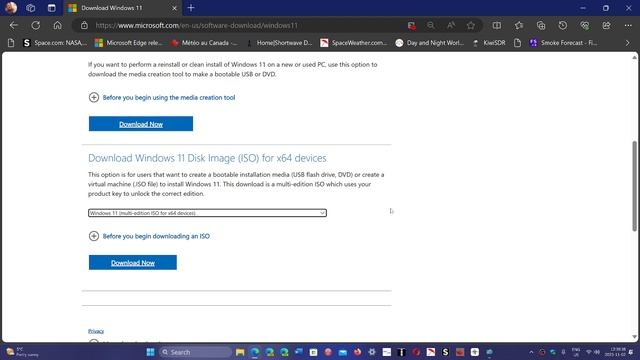Activate the Read aloud icon in the address bar

pyautogui.click(x=451, y=25)
